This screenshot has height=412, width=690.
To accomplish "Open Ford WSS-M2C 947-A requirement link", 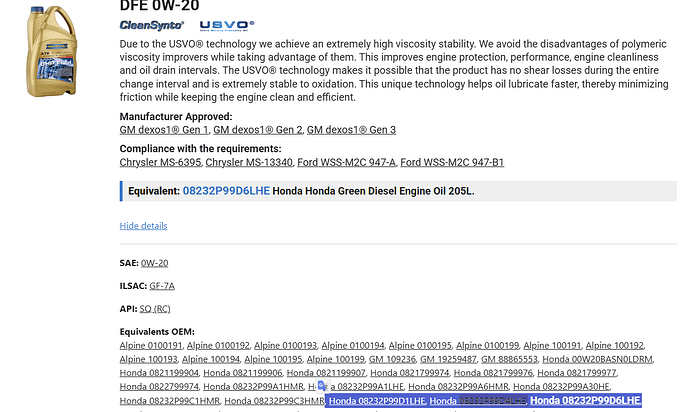I will (x=346, y=162).
